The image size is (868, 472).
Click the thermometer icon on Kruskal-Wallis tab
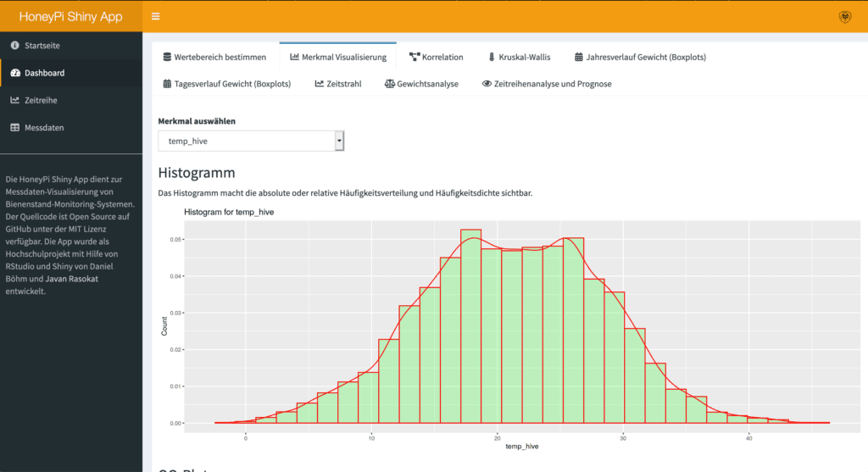coord(492,57)
